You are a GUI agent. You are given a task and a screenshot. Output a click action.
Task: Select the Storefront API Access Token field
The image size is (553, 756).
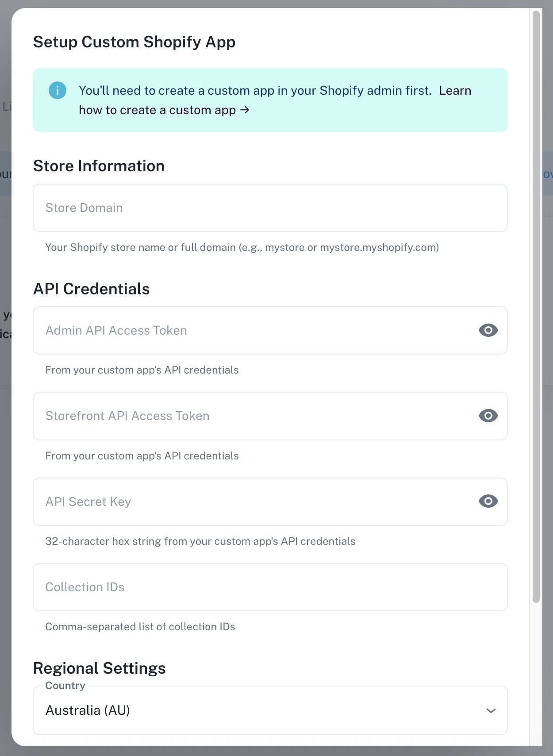(270, 416)
